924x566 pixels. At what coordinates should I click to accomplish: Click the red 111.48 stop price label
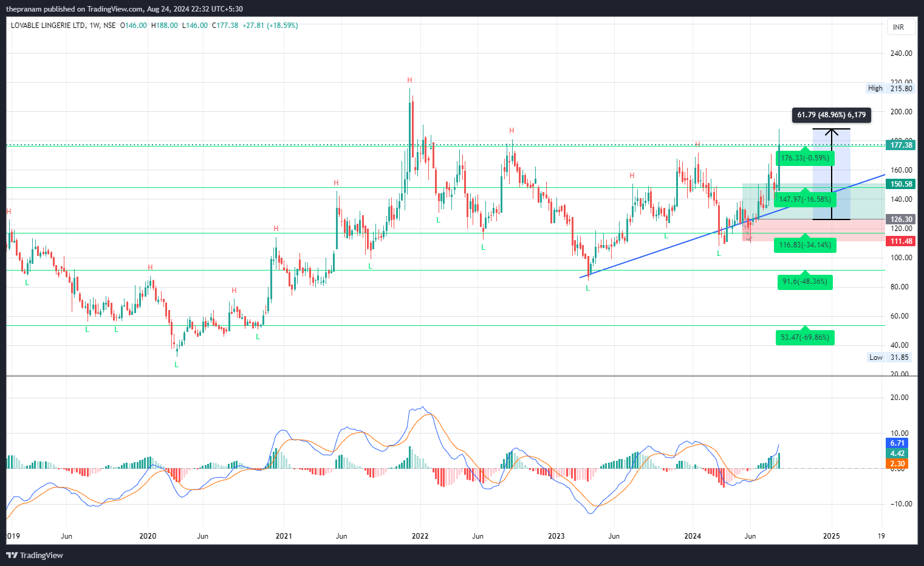pyautogui.click(x=902, y=241)
